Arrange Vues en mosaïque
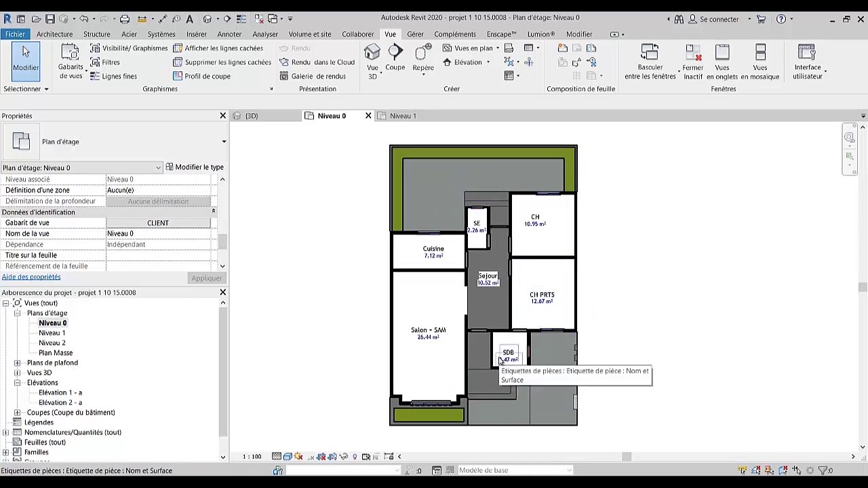This screenshot has height=488, width=868. 760,62
